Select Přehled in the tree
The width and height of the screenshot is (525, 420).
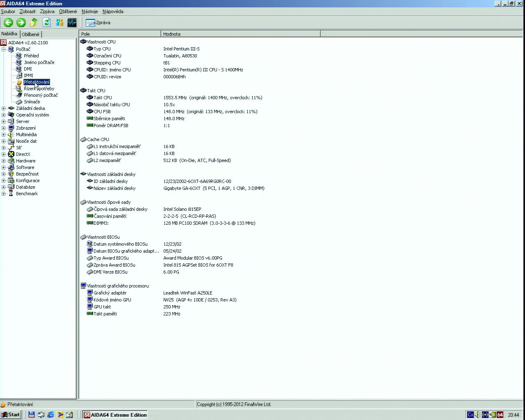click(x=31, y=56)
